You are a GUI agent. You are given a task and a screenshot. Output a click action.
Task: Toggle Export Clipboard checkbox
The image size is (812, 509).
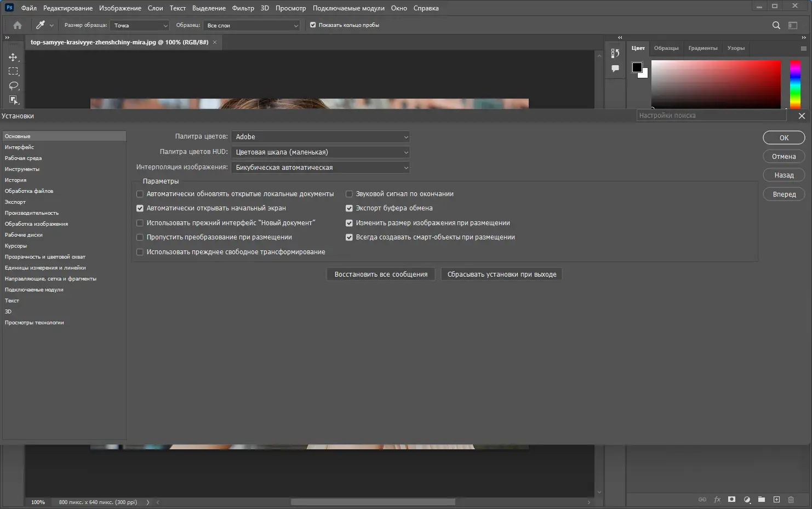click(349, 208)
